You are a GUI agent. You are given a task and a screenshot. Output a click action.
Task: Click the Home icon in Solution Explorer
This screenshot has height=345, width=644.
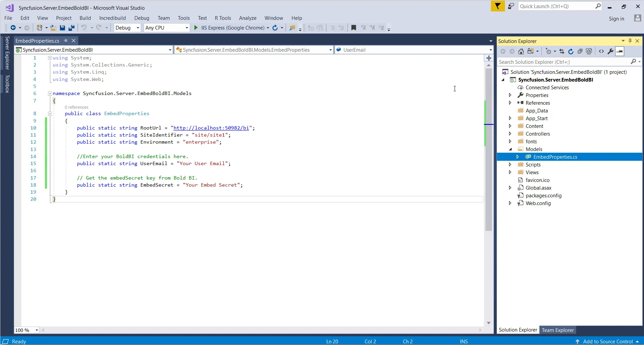tap(521, 51)
